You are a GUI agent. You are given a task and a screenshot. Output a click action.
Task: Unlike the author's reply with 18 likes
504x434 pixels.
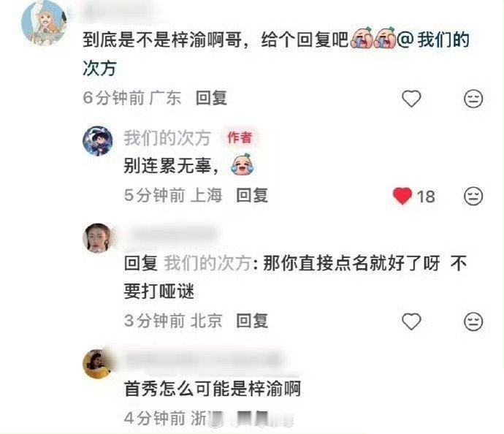(402, 196)
